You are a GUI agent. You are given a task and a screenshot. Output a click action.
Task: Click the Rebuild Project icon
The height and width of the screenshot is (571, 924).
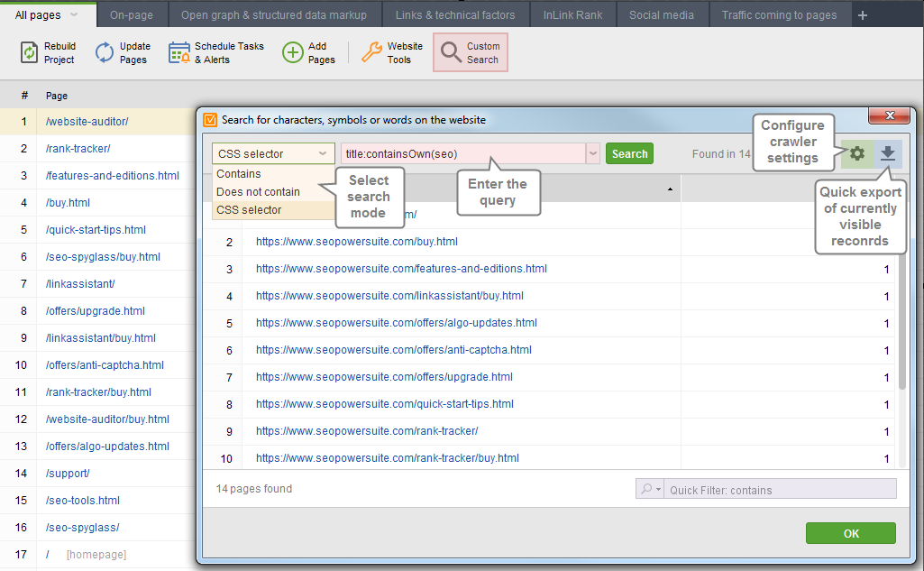click(x=29, y=52)
